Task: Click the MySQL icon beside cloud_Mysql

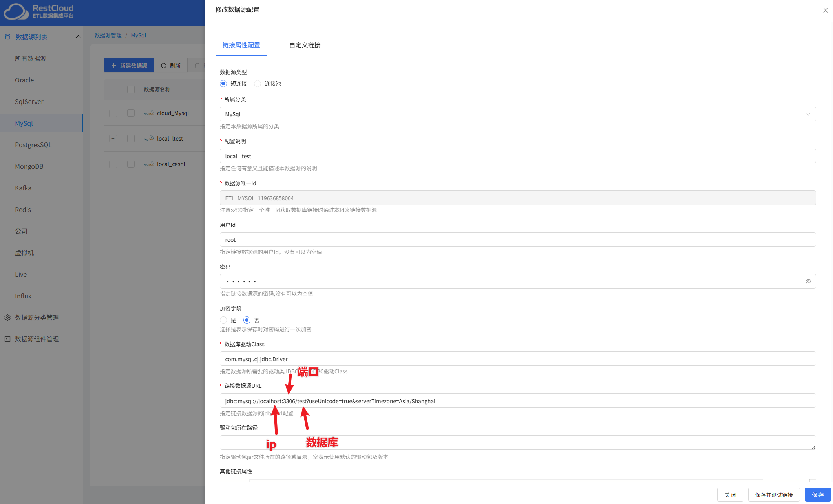Action: 149,113
